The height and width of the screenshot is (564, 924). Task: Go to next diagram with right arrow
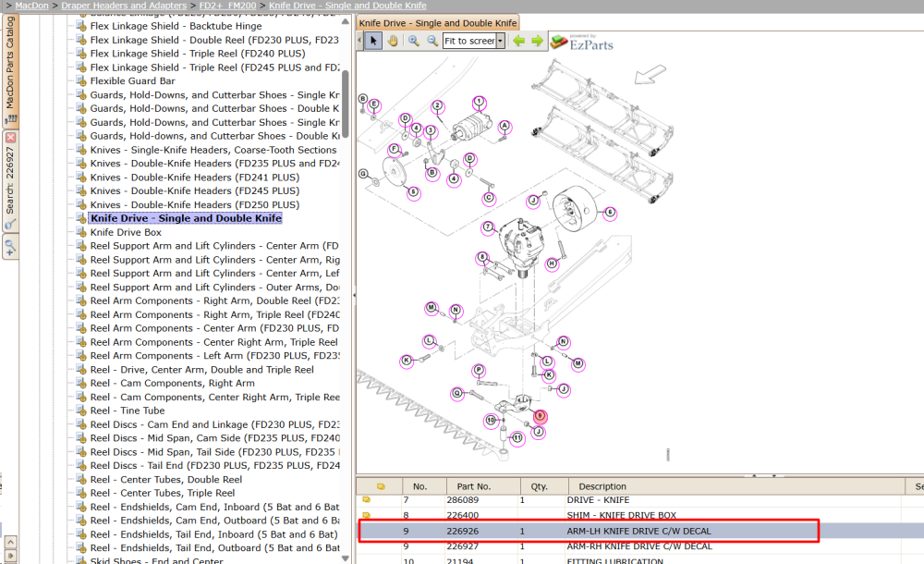[x=537, y=41]
